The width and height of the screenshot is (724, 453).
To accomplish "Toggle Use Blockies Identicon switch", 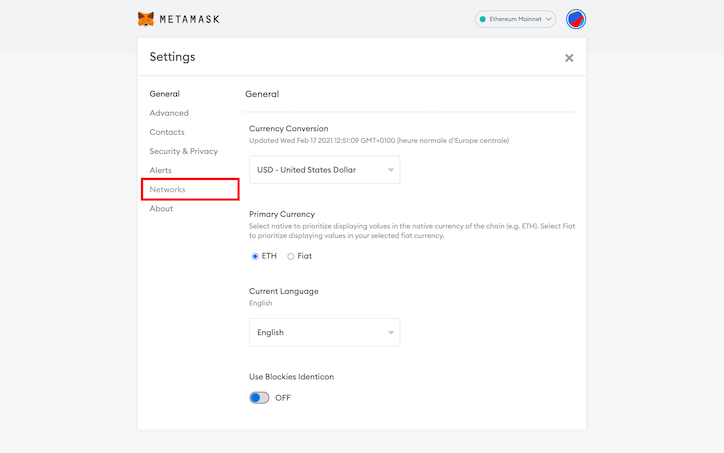I will click(259, 398).
